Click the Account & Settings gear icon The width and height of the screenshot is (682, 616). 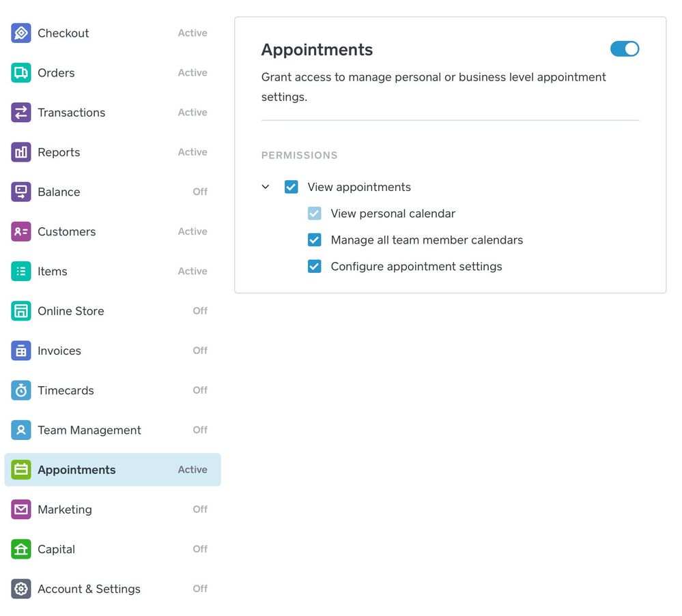click(x=21, y=589)
